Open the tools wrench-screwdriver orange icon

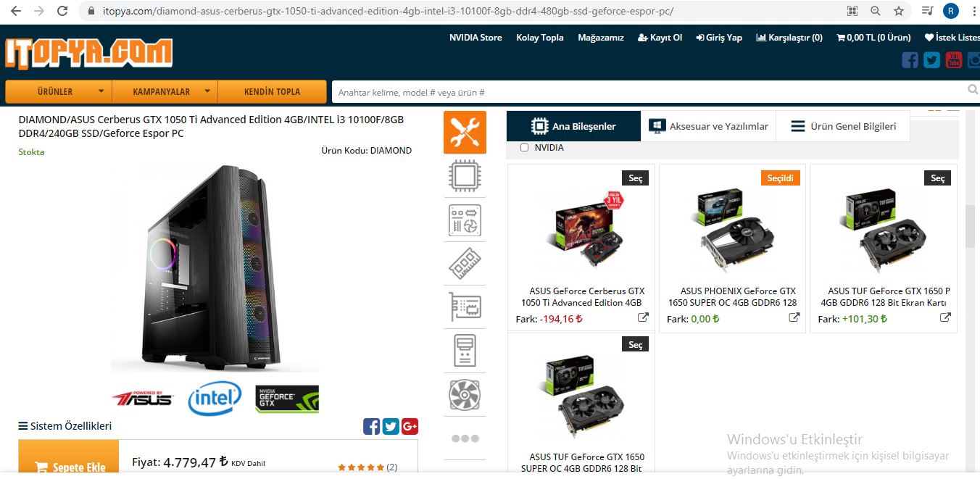coord(465,132)
